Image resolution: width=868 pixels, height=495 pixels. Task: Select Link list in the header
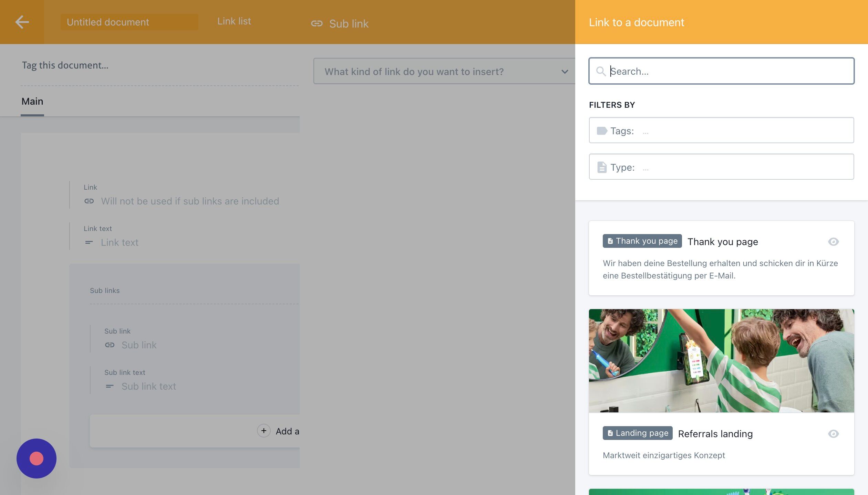pyautogui.click(x=234, y=21)
